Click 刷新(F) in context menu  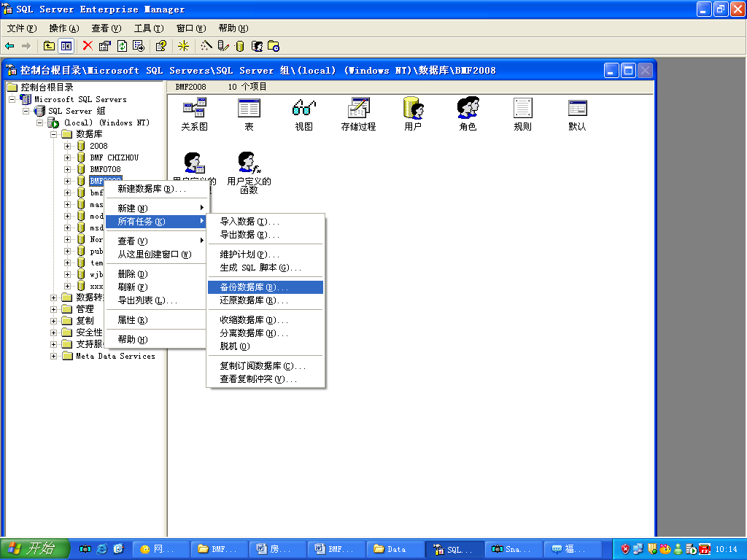click(157, 287)
